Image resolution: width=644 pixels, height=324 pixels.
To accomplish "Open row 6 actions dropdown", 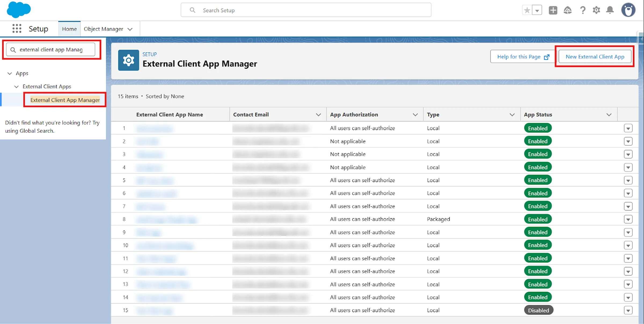I will tap(628, 193).
